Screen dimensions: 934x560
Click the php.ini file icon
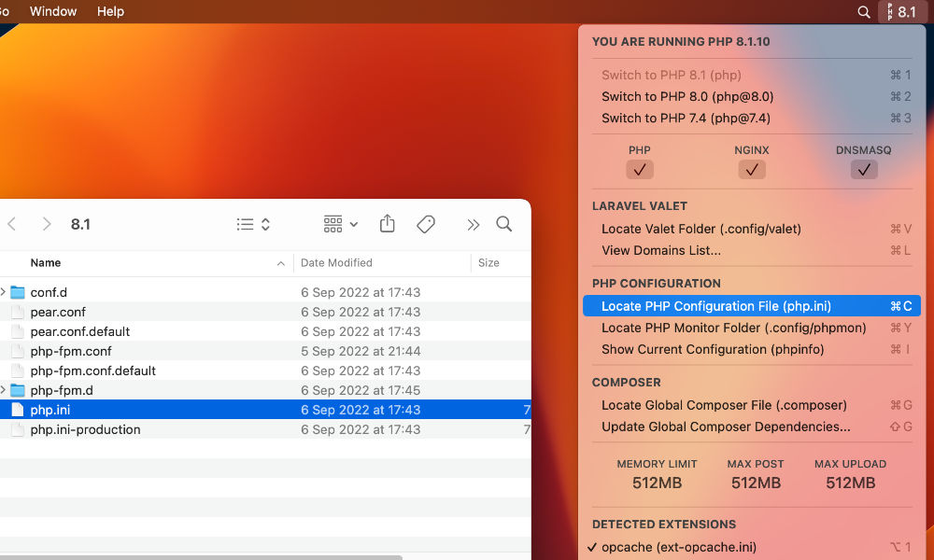(18, 410)
